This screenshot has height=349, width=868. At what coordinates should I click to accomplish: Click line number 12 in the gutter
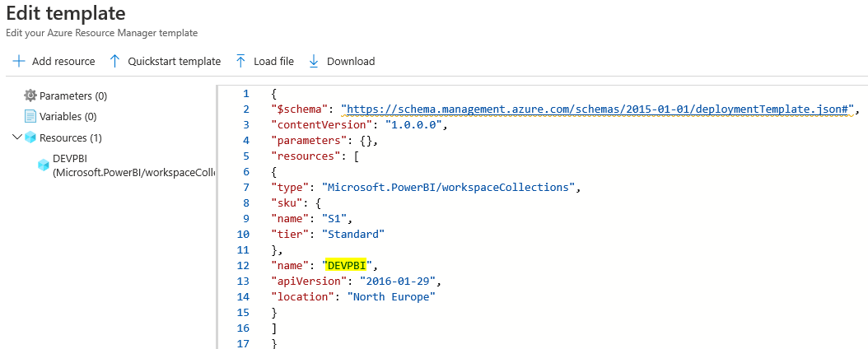click(243, 266)
